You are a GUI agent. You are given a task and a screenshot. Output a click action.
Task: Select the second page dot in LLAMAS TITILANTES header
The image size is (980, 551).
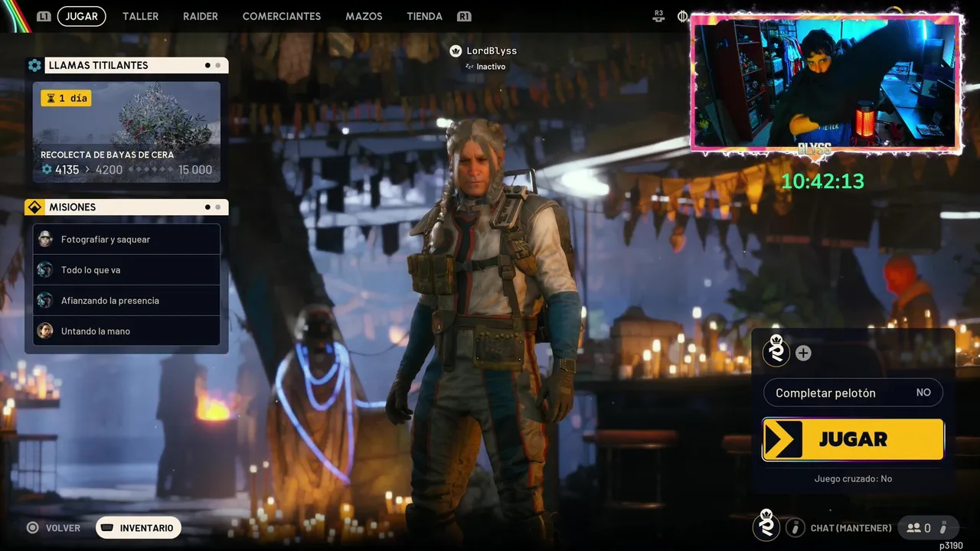[x=217, y=65]
